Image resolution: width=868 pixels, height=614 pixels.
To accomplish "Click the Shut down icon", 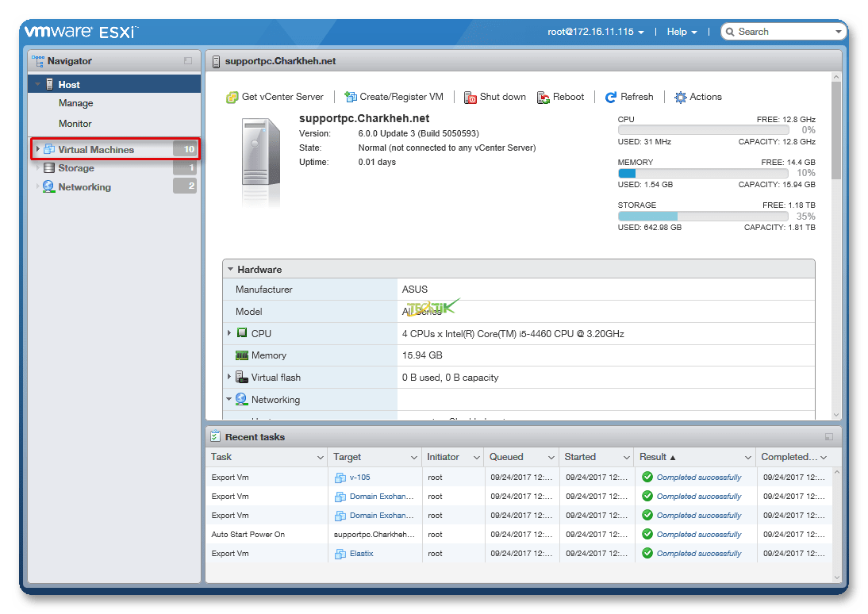I will click(x=470, y=98).
